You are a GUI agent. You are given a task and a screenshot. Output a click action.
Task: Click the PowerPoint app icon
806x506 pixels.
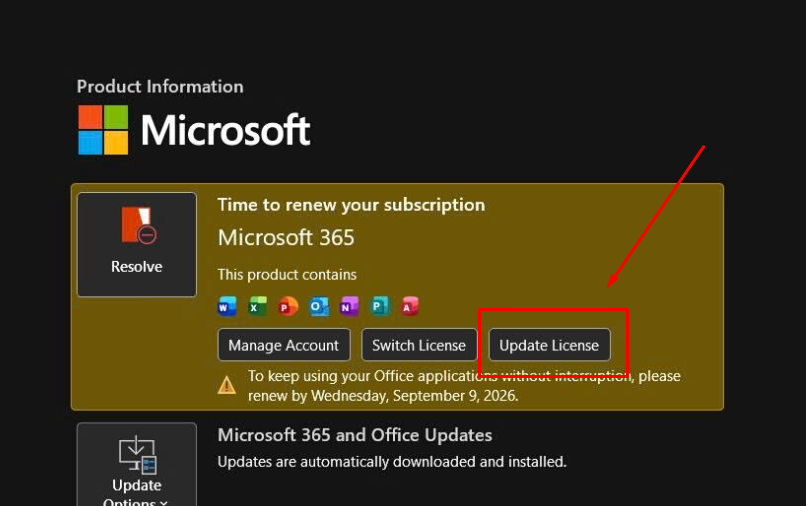288,306
